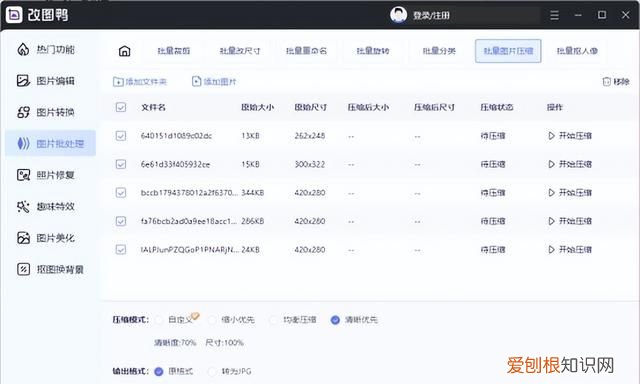Uncheck the bccb1794 file checkbox
This screenshot has width=640, height=384.
(x=121, y=193)
